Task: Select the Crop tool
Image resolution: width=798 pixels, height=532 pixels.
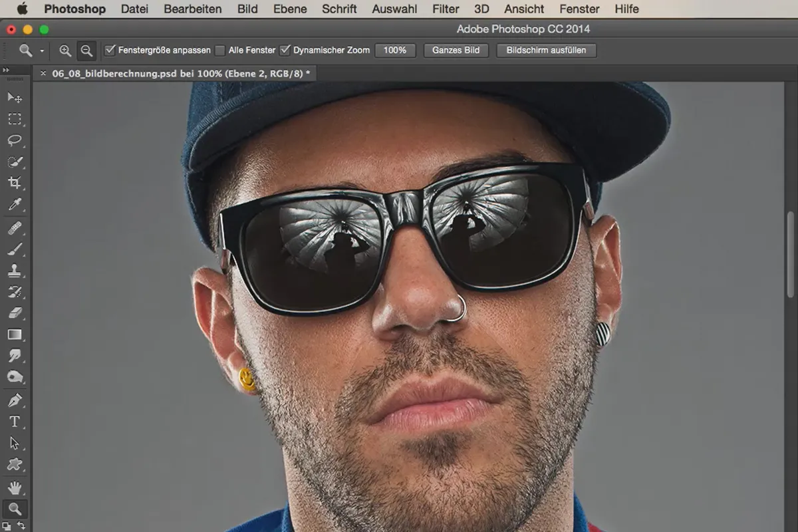Action: click(x=15, y=183)
